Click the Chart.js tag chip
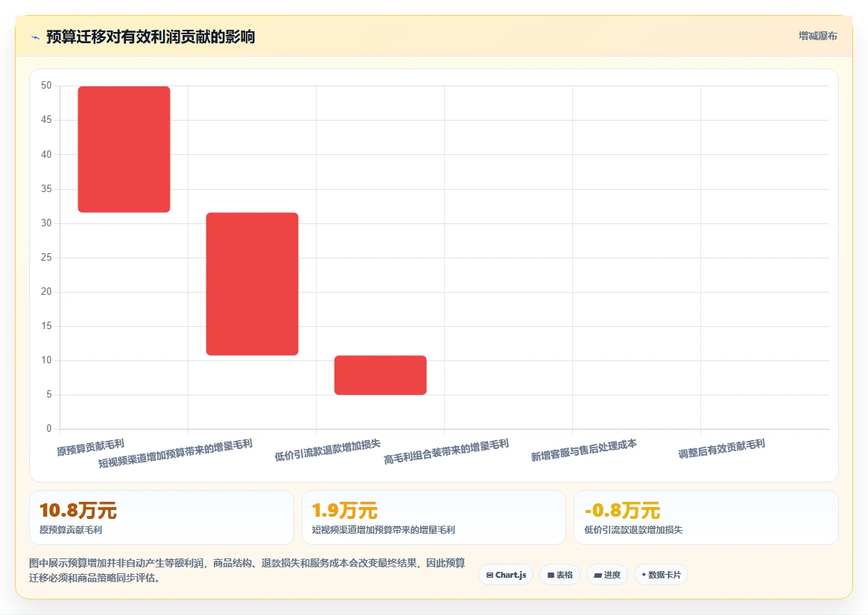868x615 pixels. point(506,576)
